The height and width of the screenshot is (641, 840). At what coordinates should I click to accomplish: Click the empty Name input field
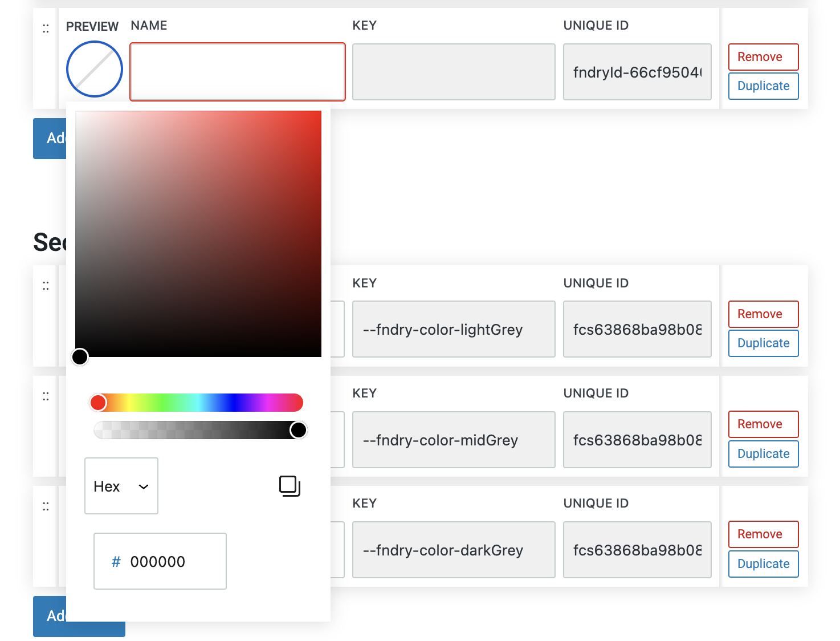[x=238, y=72]
